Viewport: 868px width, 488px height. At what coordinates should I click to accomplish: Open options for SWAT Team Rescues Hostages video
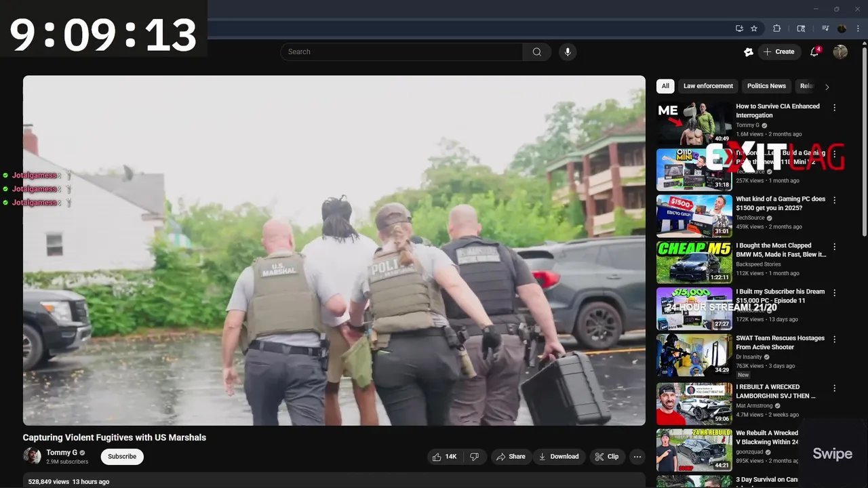(835, 339)
